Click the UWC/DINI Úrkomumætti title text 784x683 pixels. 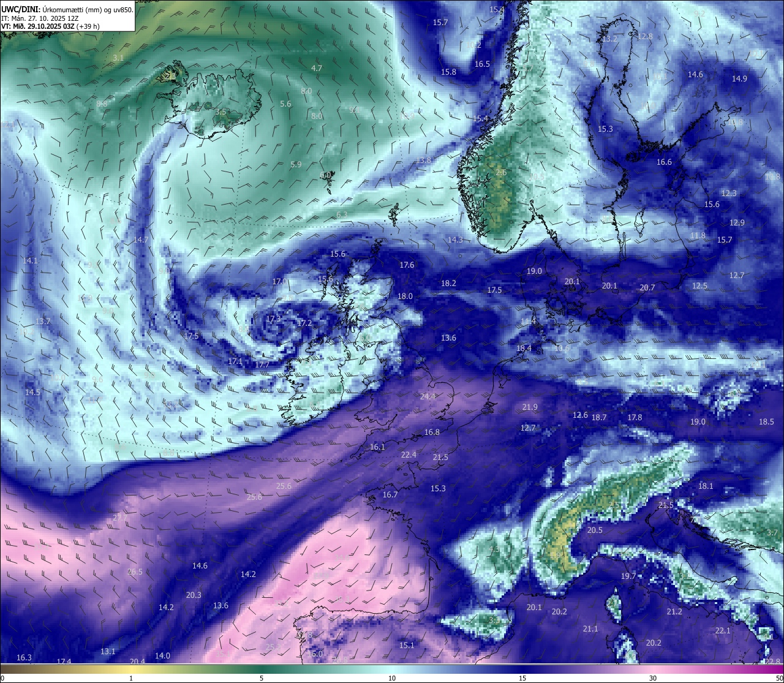(x=67, y=10)
